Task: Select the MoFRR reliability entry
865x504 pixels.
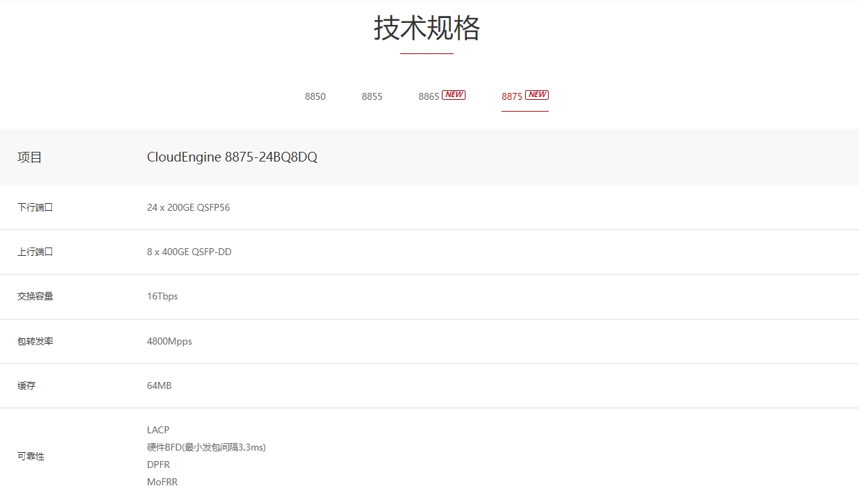Action: 162,482
